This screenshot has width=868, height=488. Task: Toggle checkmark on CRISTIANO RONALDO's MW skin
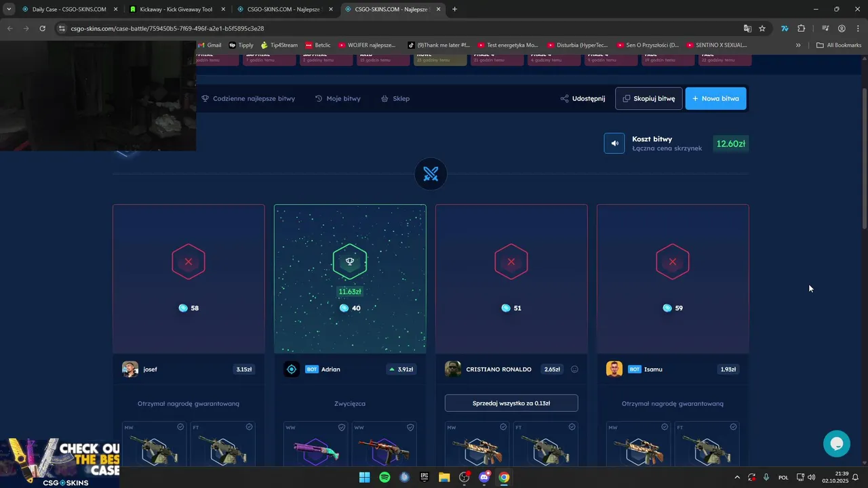503,427
